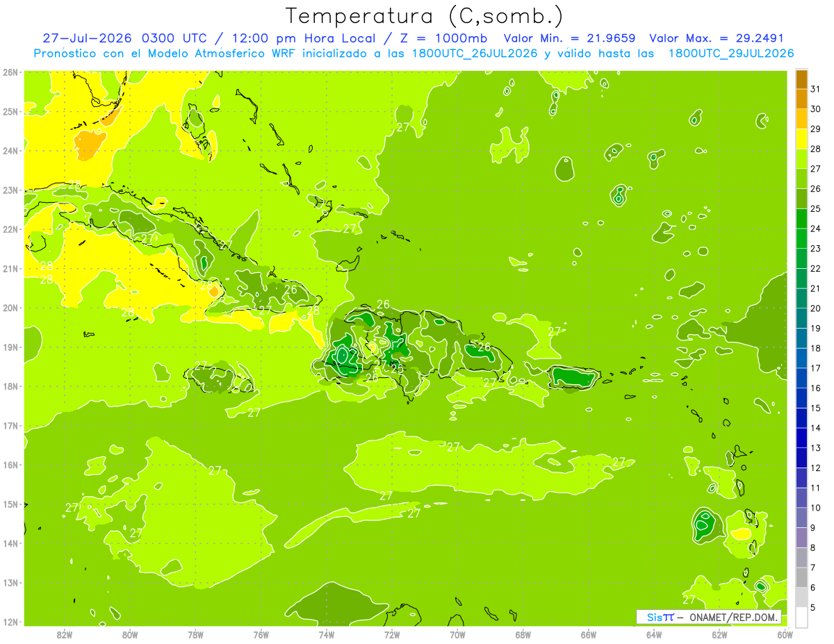The image size is (834, 644).
Task: Click the 16N latitude axis label
Action: 10,465
